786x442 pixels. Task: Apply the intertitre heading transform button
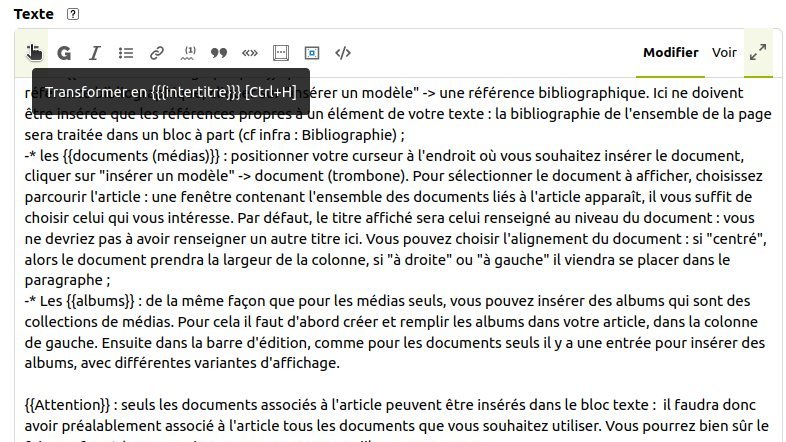pyautogui.click(x=34, y=53)
